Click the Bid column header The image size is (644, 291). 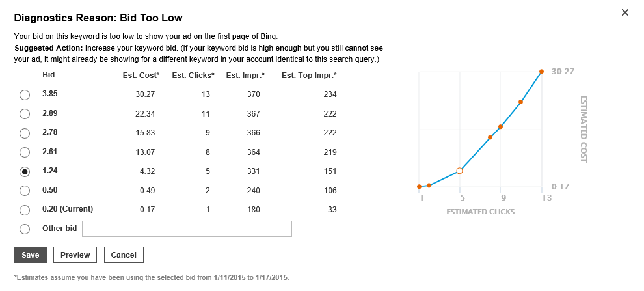point(49,75)
